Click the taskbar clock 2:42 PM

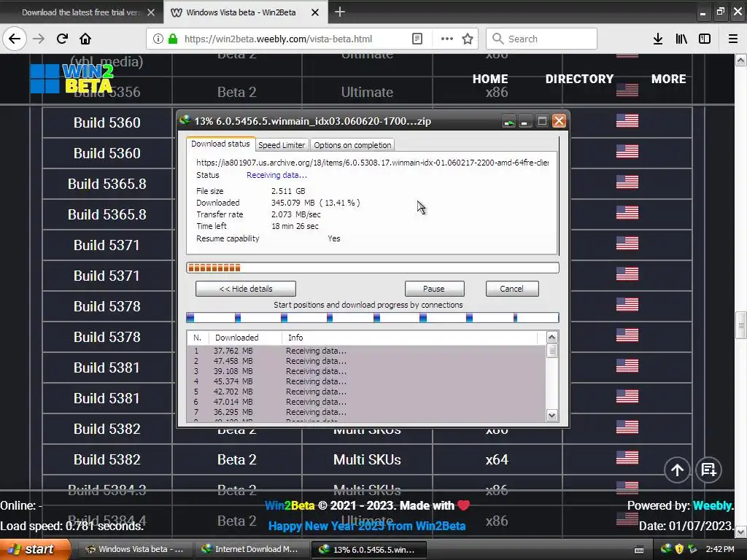[720, 549]
